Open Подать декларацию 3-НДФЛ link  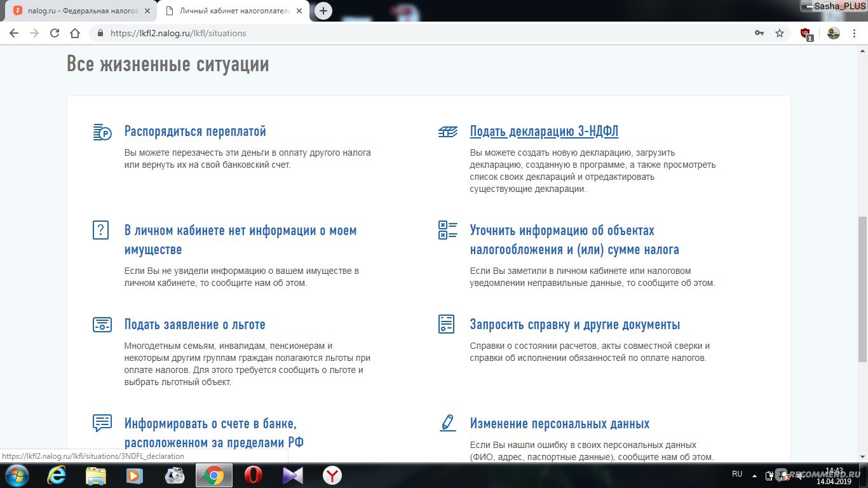[544, 132]
